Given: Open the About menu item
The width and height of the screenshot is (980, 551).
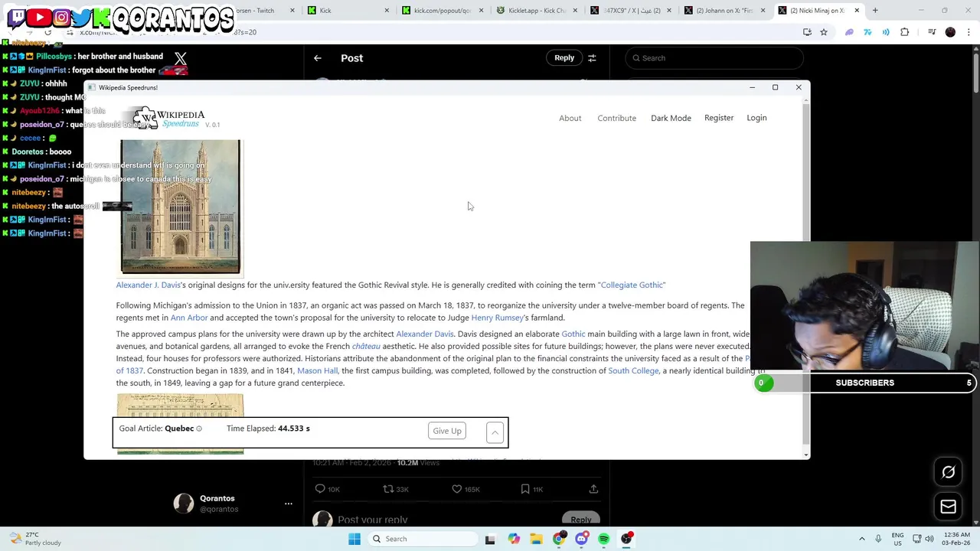Looking at the screenshot, I should (x=570, y=119).
